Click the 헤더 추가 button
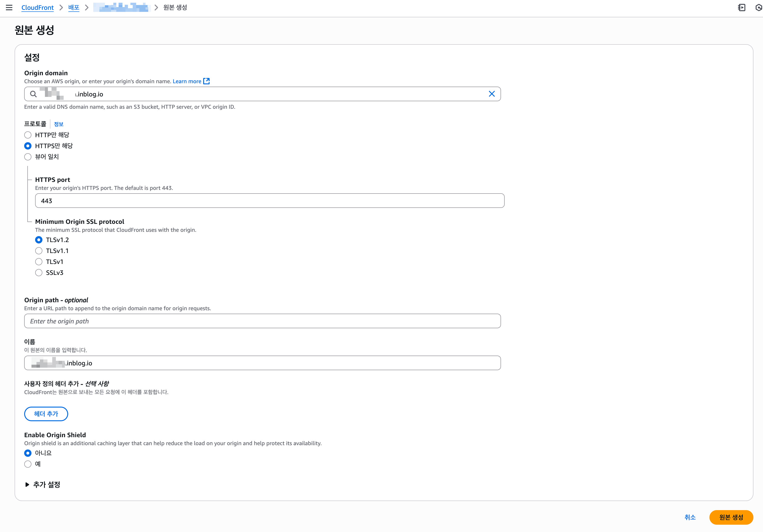 46,414
